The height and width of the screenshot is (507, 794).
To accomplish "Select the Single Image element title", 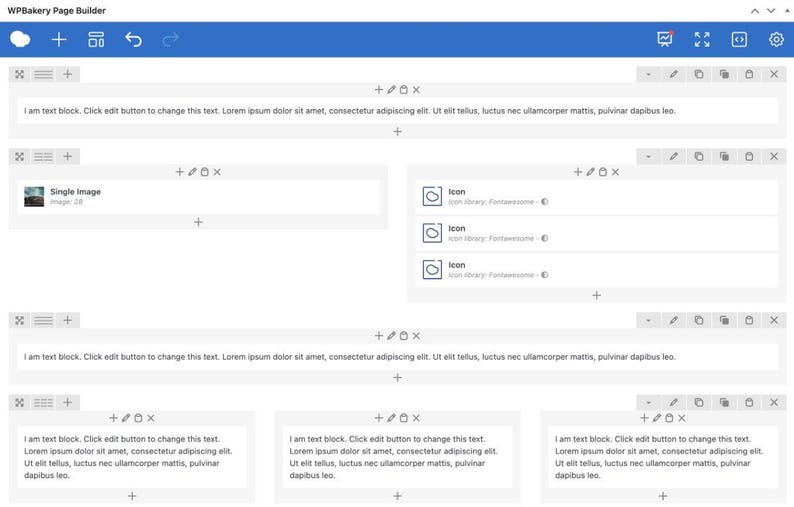I will (x=75, y=192).
